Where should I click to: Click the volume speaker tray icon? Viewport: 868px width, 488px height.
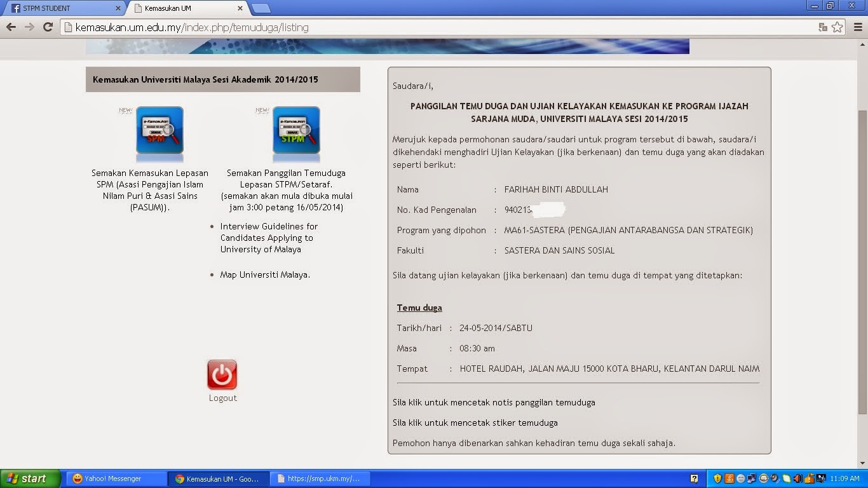pyautogui.click(x=798, y=478)
